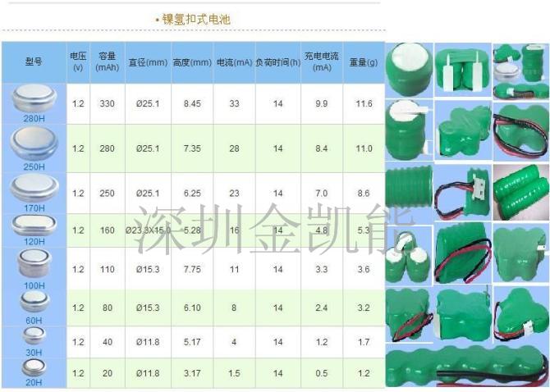Click the 280H battery image
Image resolution: width=550 pixels, height=392 pixels.
(x=34, y=100)
